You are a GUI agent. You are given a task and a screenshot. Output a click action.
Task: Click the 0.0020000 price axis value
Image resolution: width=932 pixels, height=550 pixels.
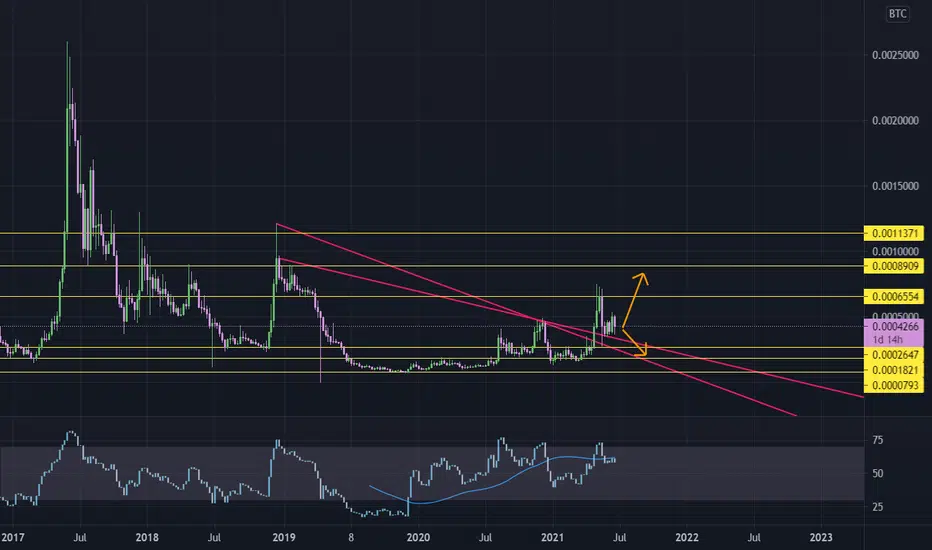[x=895, y=121]
